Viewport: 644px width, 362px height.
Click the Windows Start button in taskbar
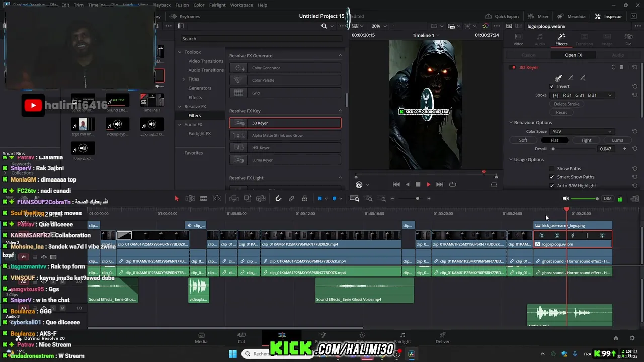(232, 354)
